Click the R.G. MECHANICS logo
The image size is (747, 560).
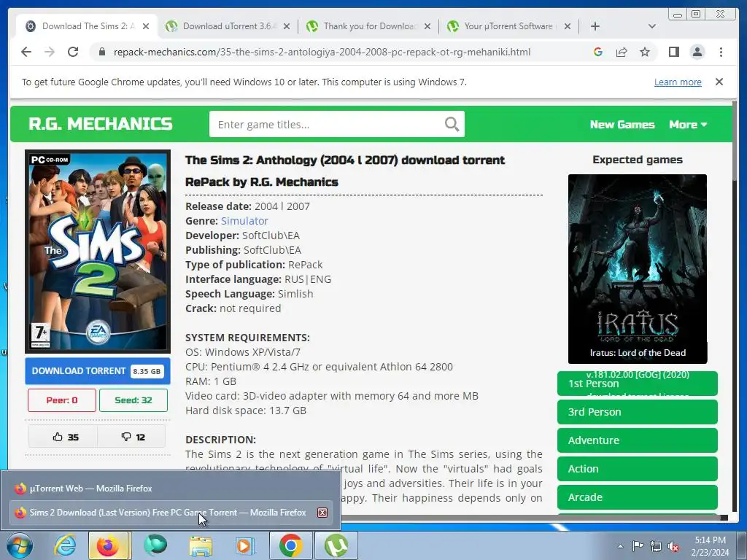pyautogui.click(x=101, y=124)
